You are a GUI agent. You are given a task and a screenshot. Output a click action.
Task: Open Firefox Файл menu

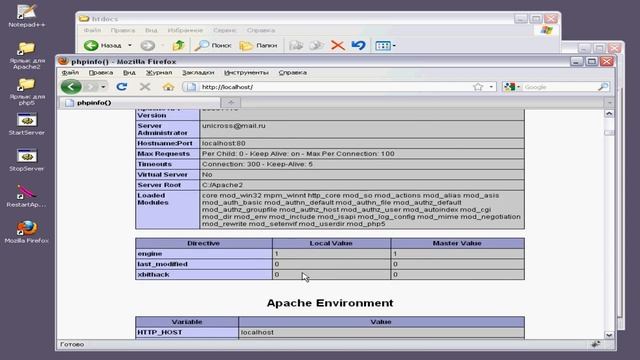pyautogui.click(x=70, y=72)
